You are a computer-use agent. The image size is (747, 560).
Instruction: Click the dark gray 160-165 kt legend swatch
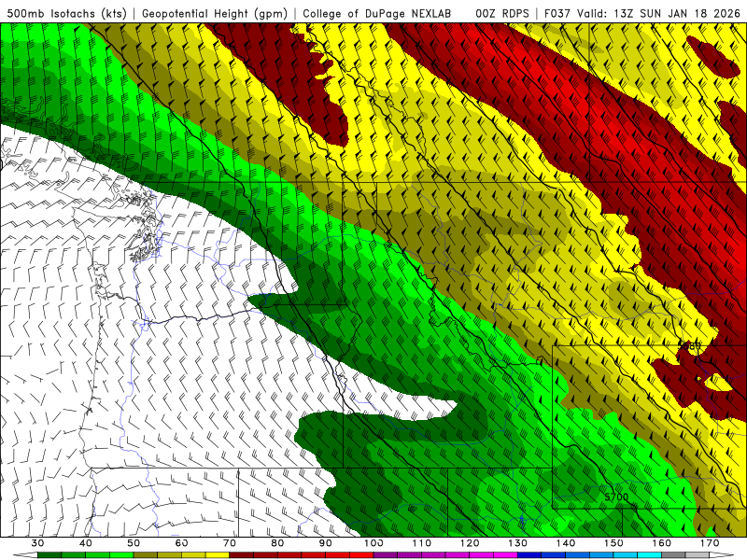tap(673, 555)
